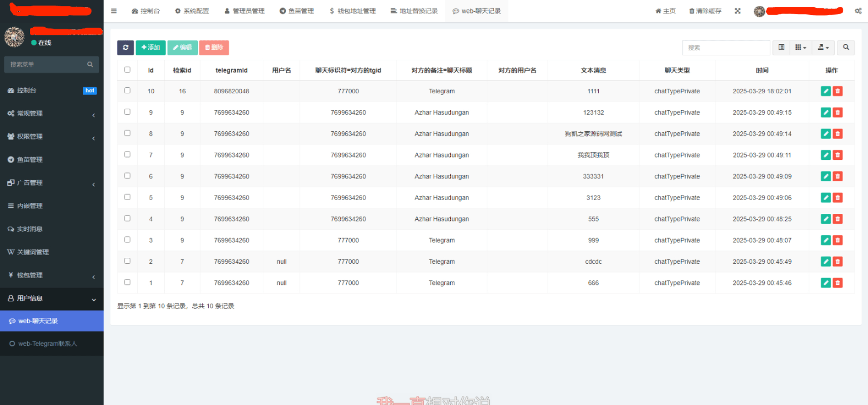The width and height of the screenshot is (868, 405).
Task: Delete record with Id 10
Action: click(838, 91)
